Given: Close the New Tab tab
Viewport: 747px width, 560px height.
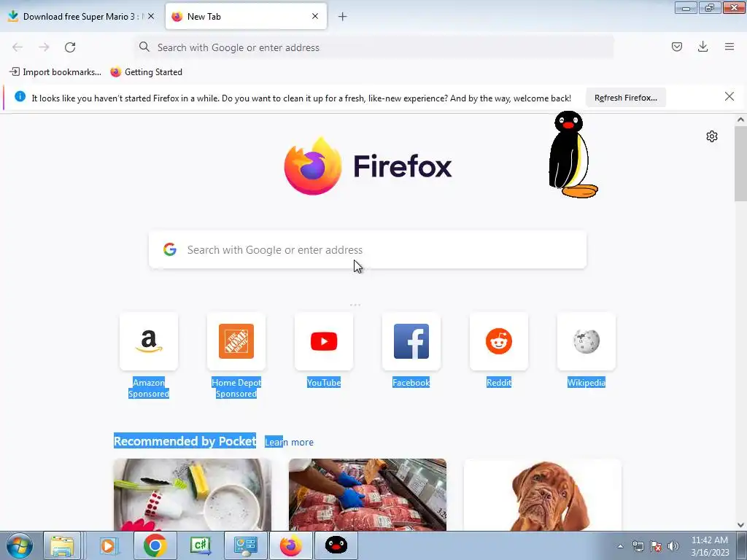Looking at the screenshot, I should pyautogui.click(x=315, y=16).
